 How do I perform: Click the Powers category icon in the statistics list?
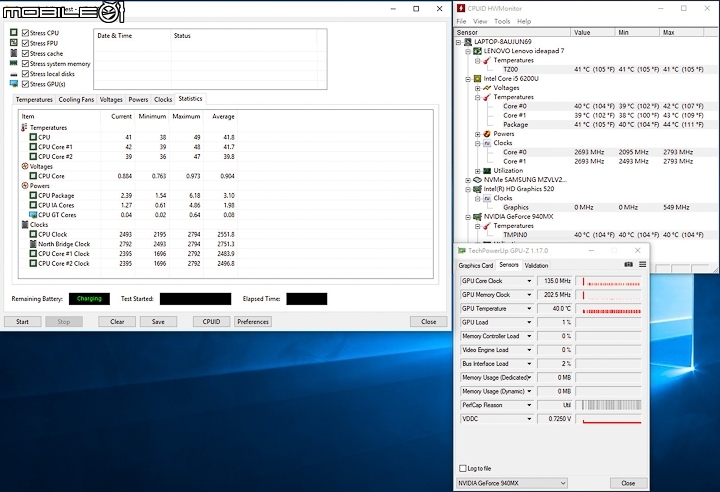25,186
